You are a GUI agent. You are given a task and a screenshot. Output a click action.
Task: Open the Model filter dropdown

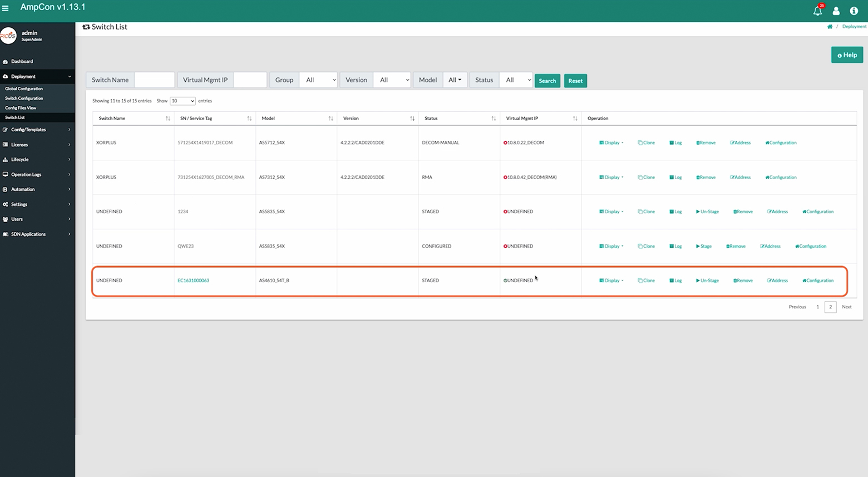[x=455, y=80]
